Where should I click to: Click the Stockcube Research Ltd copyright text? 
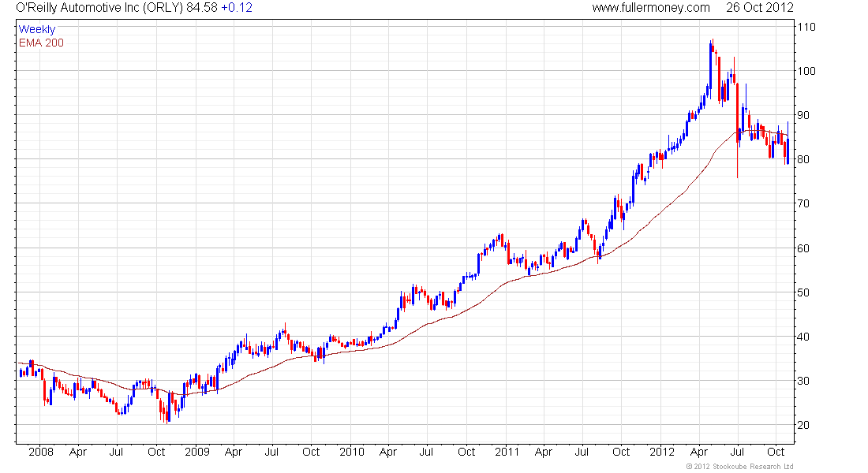(x=740, y=467)
